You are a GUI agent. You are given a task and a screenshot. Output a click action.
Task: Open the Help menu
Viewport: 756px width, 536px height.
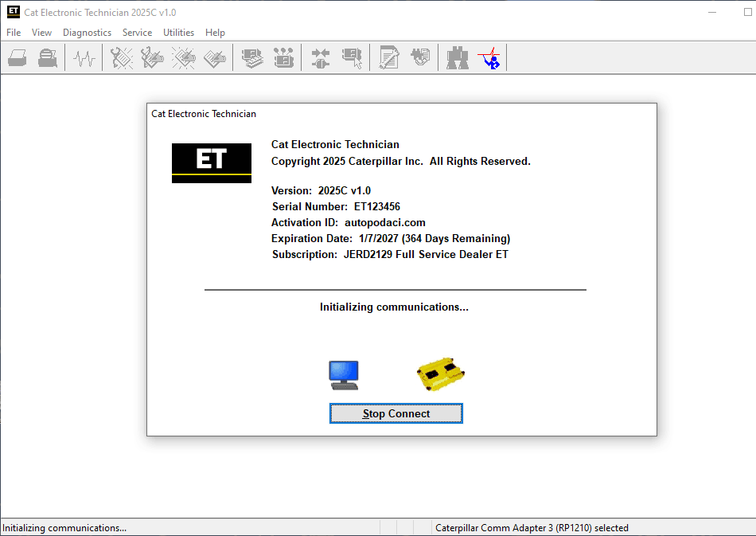pos(215,33)
